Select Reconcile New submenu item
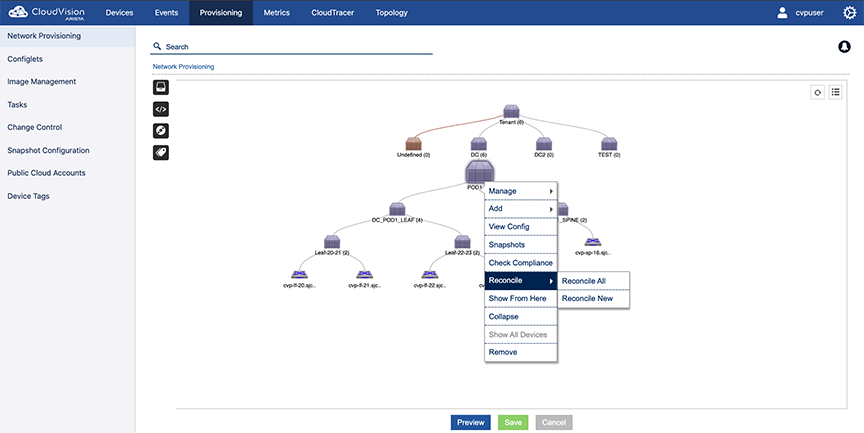Viewport: 864px width, 433px height. pos(593,298)
